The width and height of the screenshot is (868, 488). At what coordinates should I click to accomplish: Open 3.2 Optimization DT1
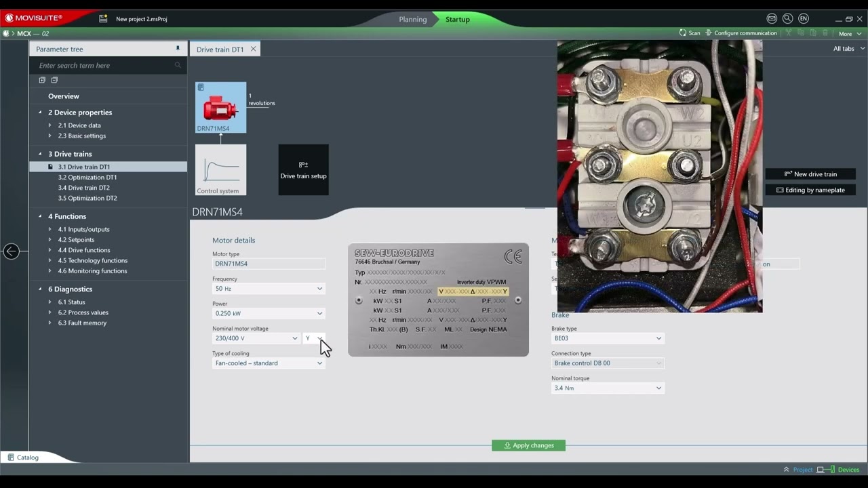87,178
